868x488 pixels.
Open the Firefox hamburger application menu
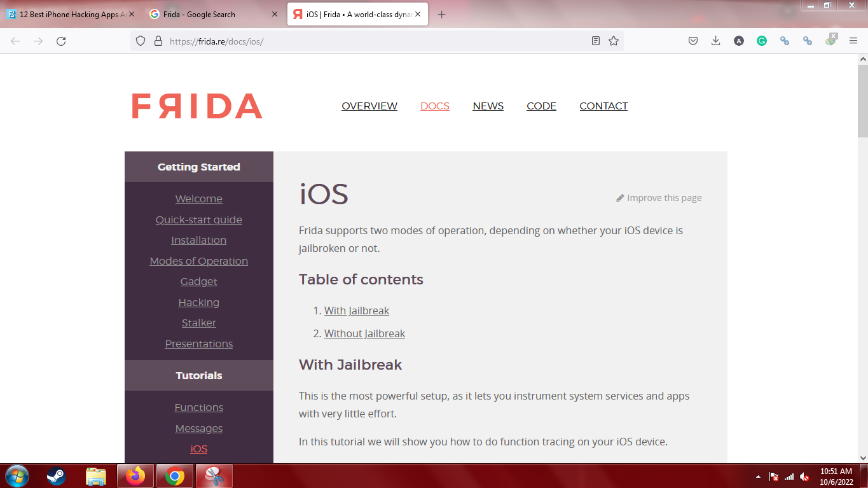853,41
